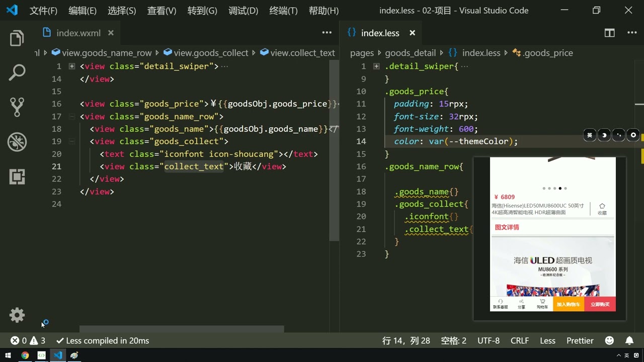This screenshot has width=644, height=362.
Task: Open goods_detail breadcrumb dropdown
Action: 410,53
